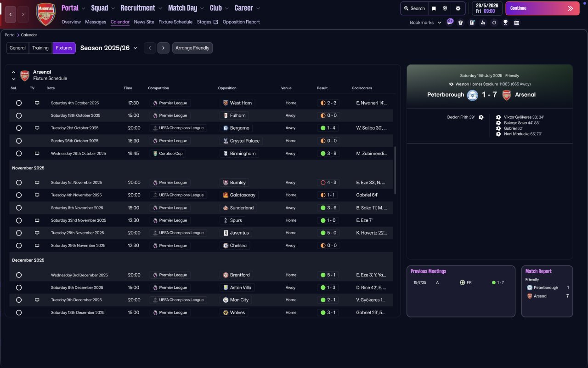Click the fixture list vertical scrollbar
This screenshot has width=588, height=368.
395,171
